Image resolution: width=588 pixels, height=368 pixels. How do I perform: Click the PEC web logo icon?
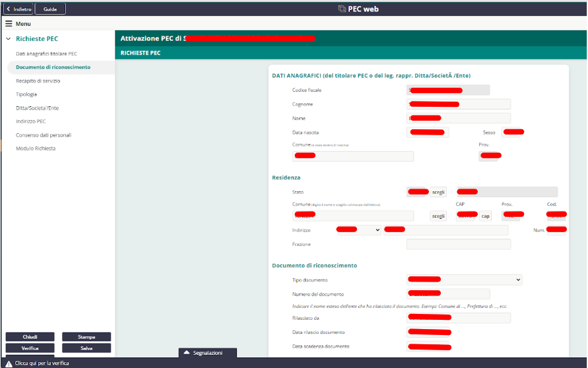click(342, 9)
